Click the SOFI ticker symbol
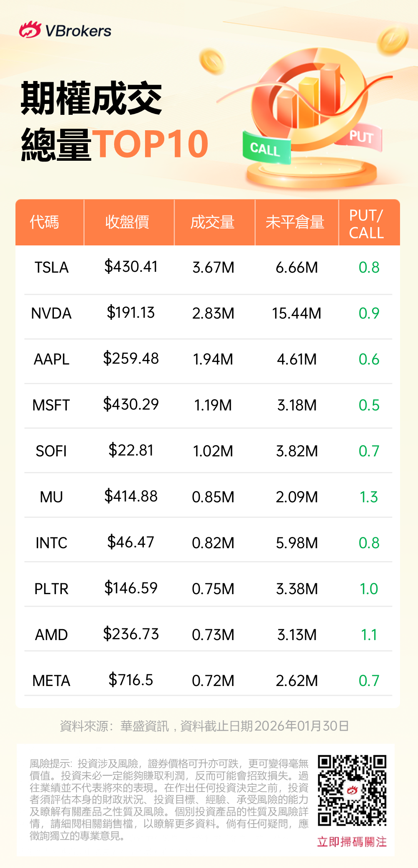 pos(51,451)
